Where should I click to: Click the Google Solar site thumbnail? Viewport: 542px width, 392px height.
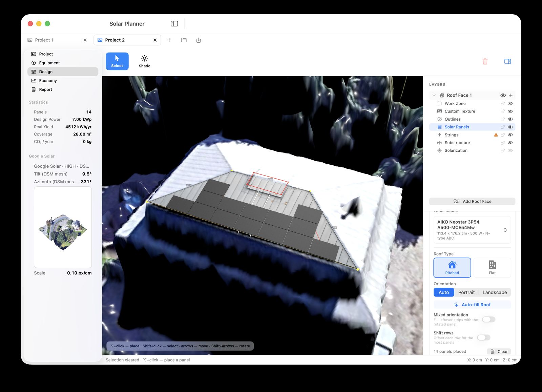click(63, 227)
